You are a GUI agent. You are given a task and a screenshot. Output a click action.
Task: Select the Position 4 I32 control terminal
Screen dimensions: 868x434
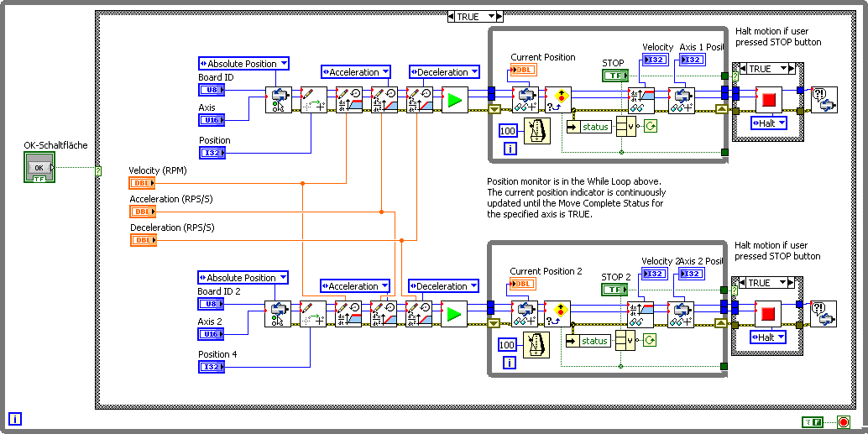tap(212, 367)
